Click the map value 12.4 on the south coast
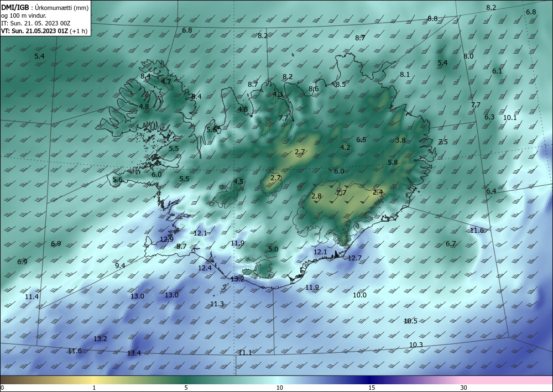The width and height of the screenshot is (553, 392). [205, 268]
